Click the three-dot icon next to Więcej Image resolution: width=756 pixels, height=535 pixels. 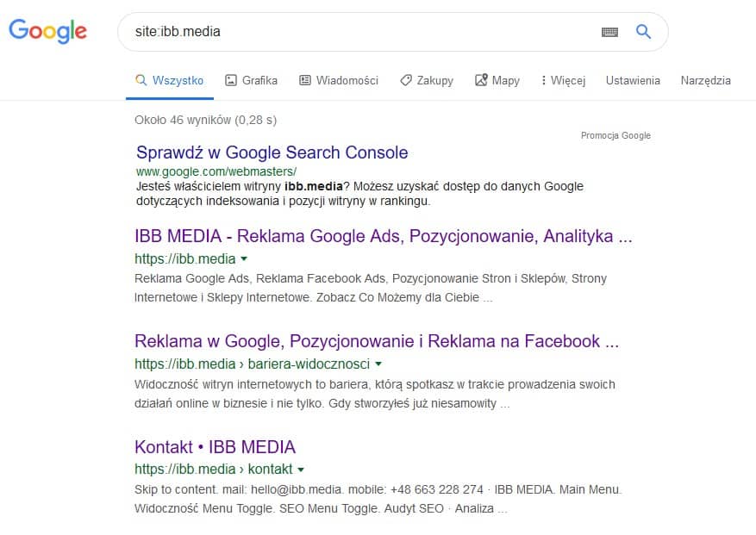[x=543, y=79]
